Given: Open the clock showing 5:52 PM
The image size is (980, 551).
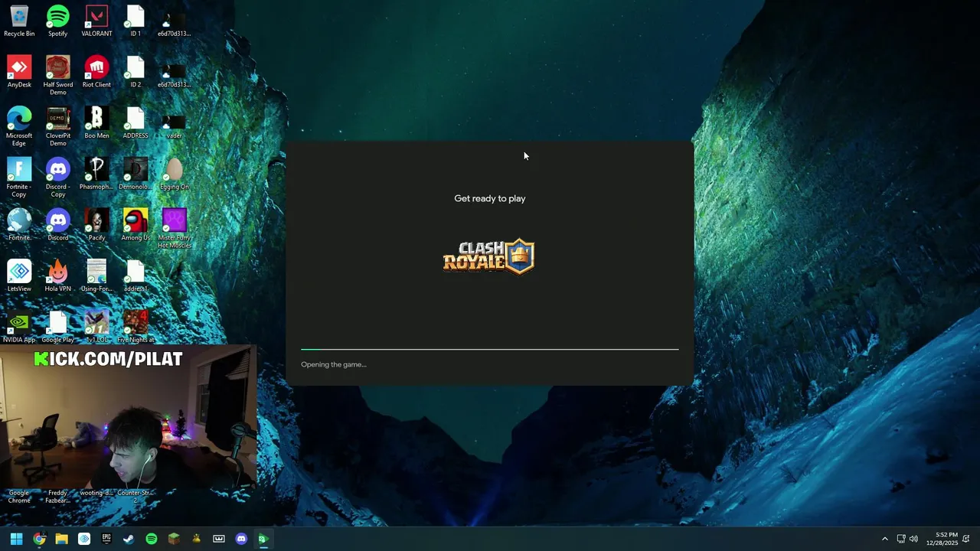Looking at the screenshot, I should [x=942, y=539].
